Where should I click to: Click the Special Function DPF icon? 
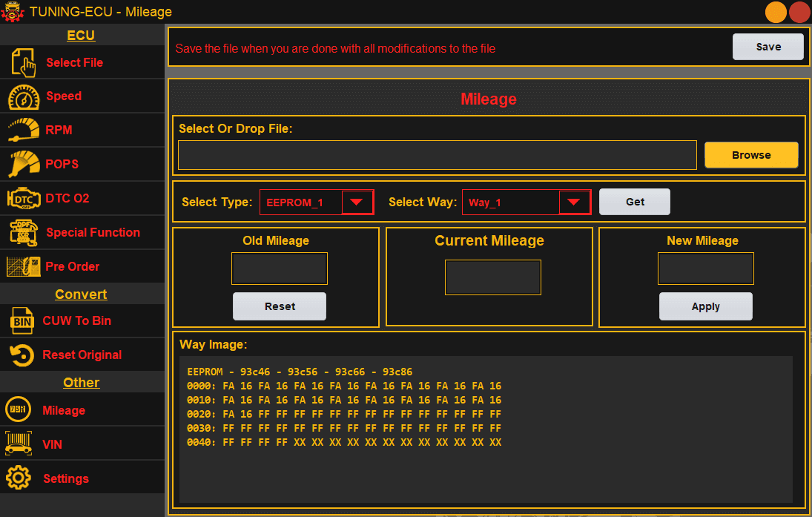pyautogui.click(x=19, y=232)
